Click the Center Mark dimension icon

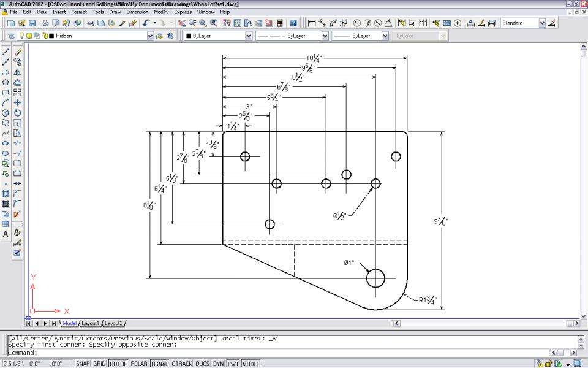click(458, 23)
